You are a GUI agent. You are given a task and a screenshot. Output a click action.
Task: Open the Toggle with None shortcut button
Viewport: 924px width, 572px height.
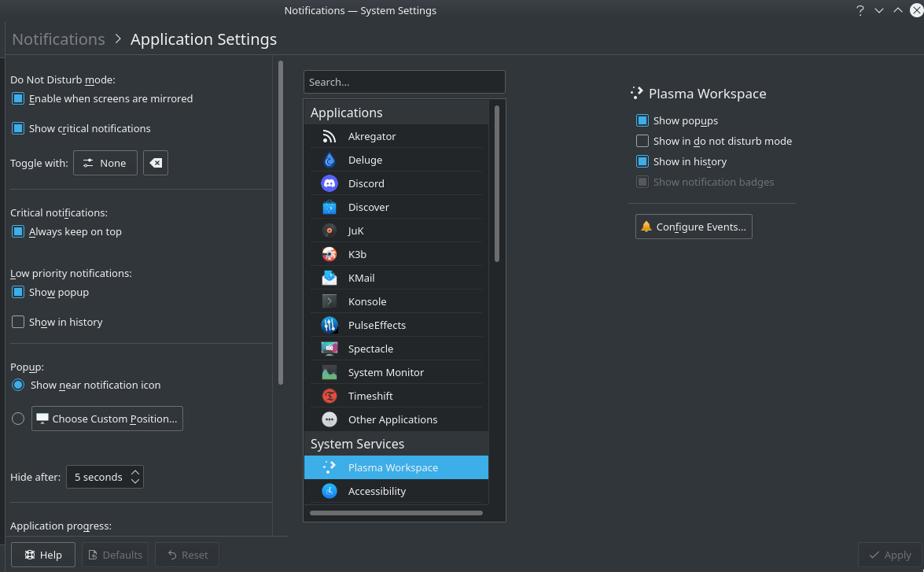click(x=105, y=163)
